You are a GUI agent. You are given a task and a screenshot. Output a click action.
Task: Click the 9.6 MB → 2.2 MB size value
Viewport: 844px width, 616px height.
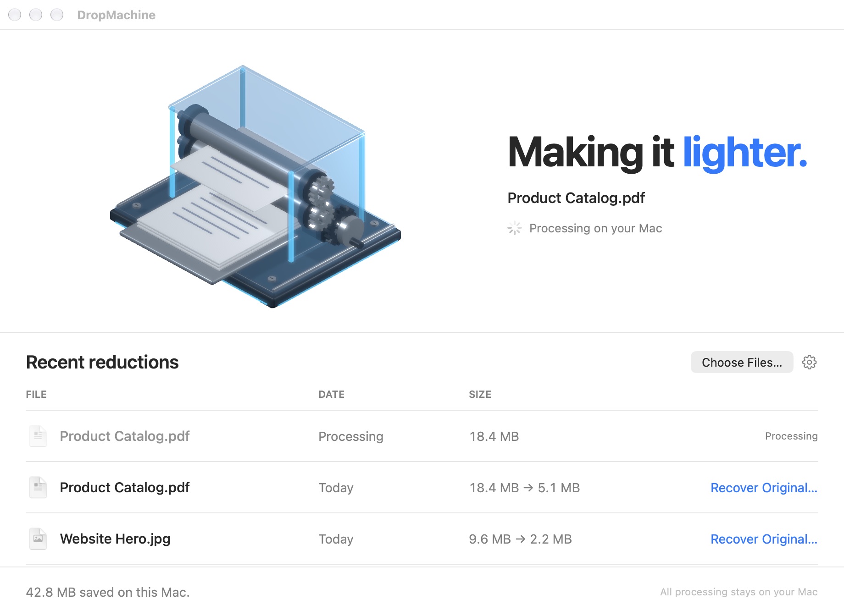tap(520, 539)
